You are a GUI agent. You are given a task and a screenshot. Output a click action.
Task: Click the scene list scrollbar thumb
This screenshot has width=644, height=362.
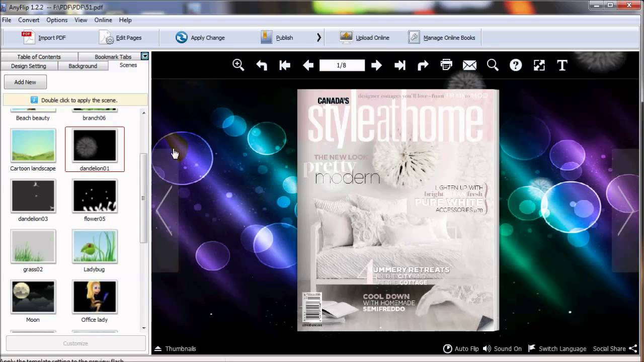click(x=143, y=198)
